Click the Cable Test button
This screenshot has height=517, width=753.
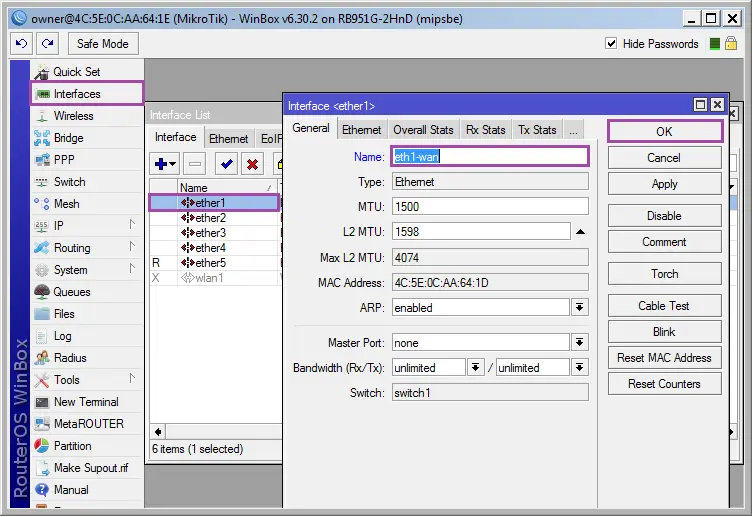pos(664,306)
